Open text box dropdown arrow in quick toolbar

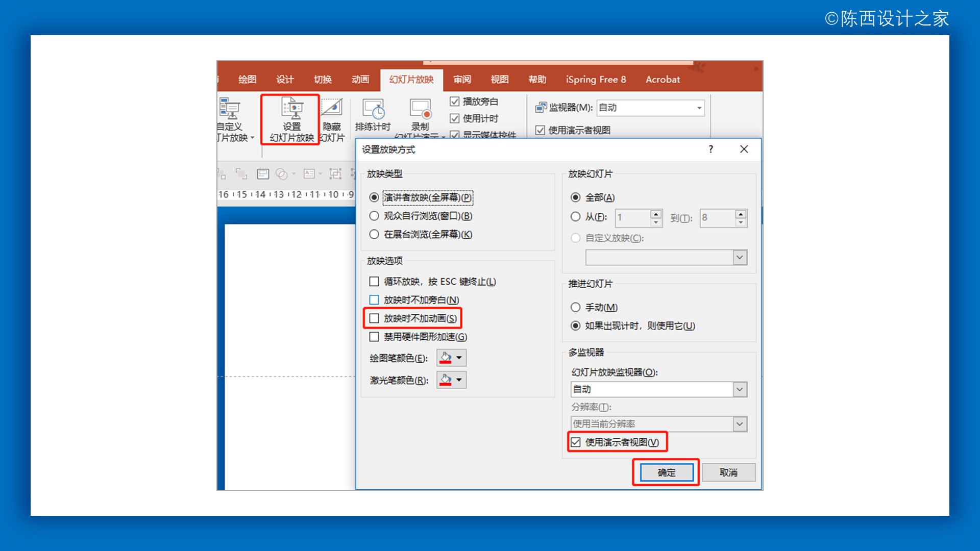pos(320,174)
